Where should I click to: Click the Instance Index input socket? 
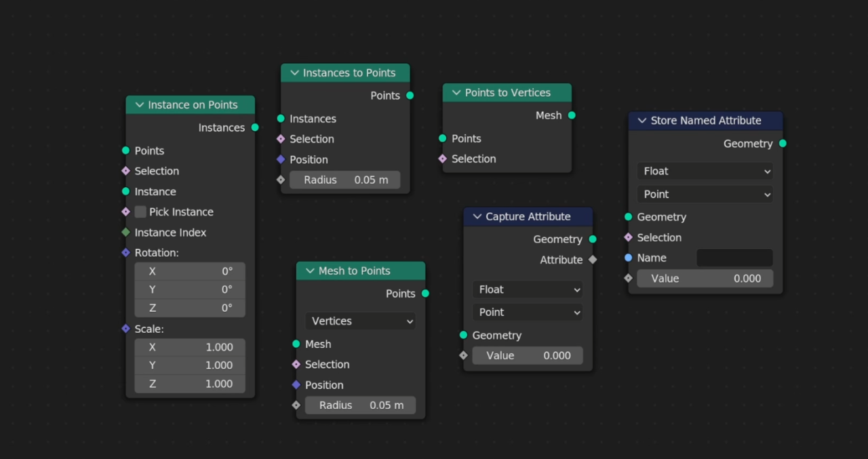[125, 232]
